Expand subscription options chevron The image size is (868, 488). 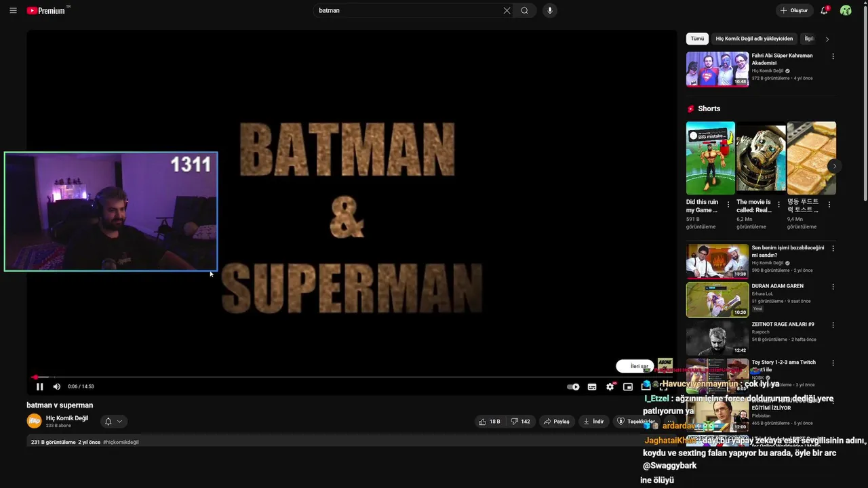click(119, 422)
